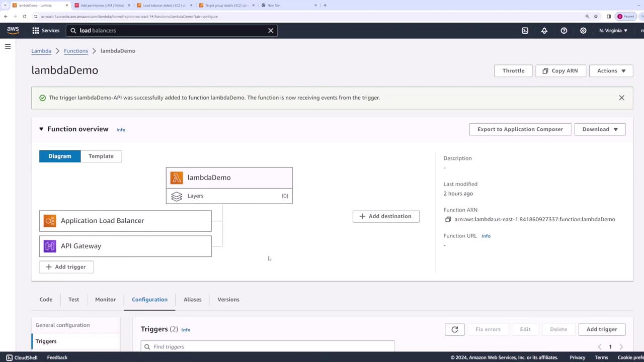
Task: Open CloudShell from the footer bar
Action: 22,357
